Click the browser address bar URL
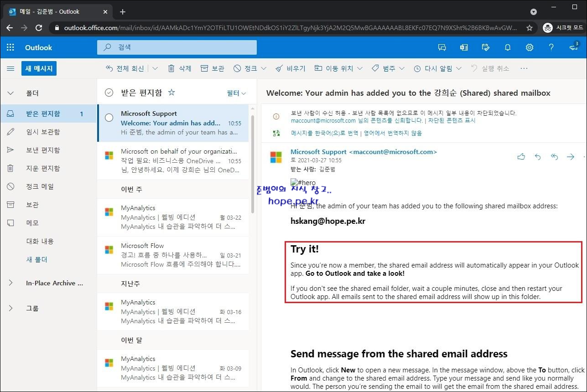 coord(291,28)
